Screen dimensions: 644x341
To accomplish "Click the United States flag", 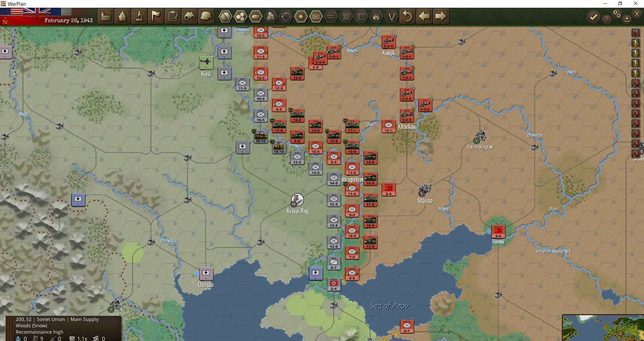I will pos(11,12).
